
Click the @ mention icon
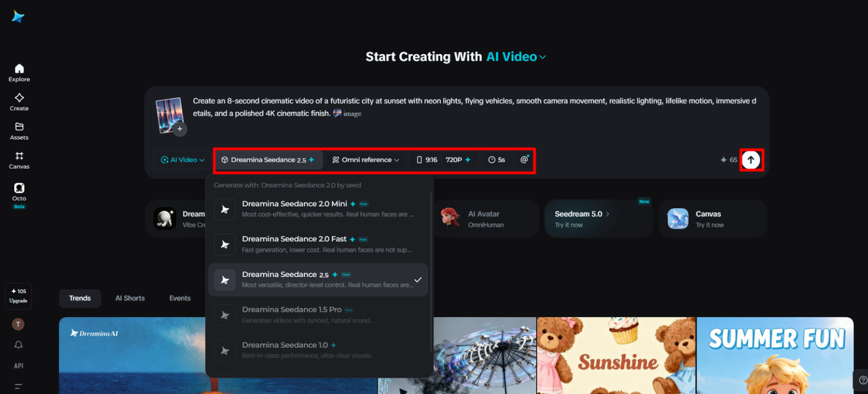pyautogui.click(x=524, y=160)
